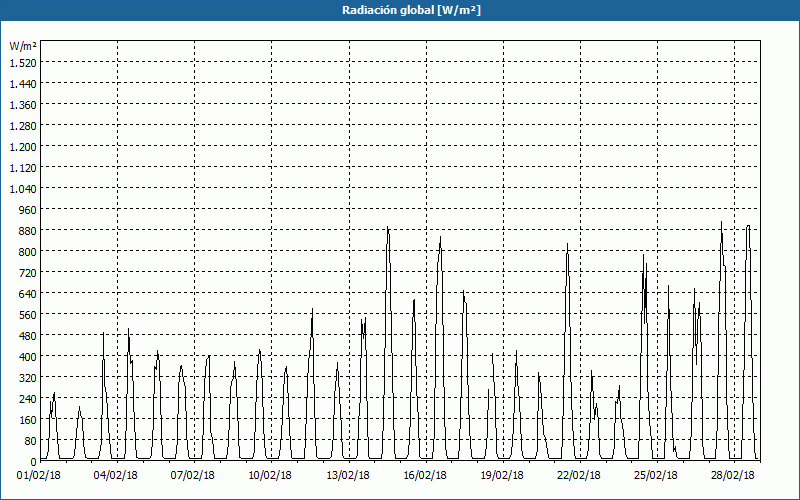This screenshot has height=500, width=800.
Task: Select the 1.520 y-axis value
Action: (x=23, y=62)
